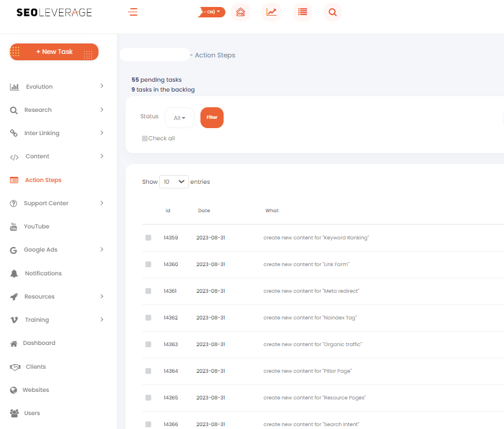Click the Training Vimeo icon
The height and width of the screenshot is (429, 504).
coord(14,319)
